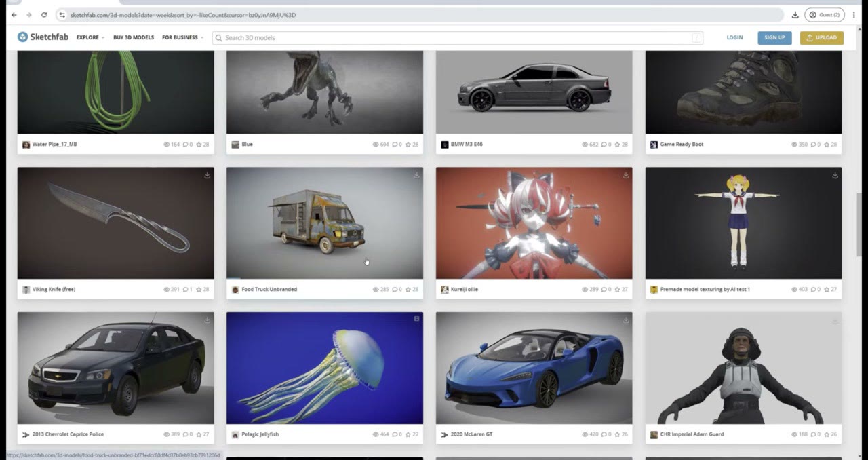The image size is (868, 460).
Task: Open the blue McLaren GT thumbnail
Action: [x=534, y=368]
